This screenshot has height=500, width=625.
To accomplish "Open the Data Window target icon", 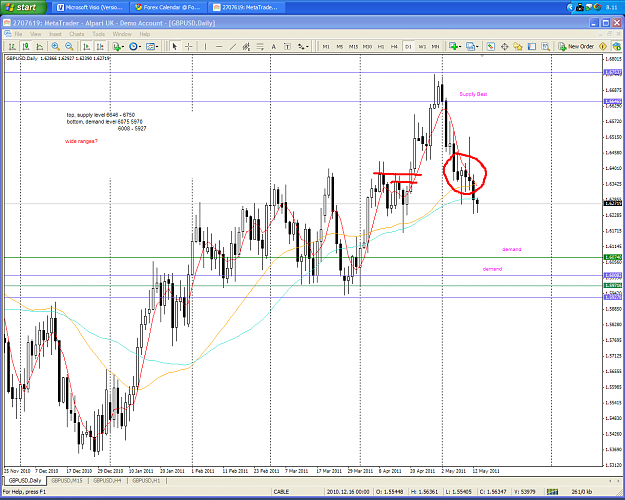I will [x=504, y=47].
